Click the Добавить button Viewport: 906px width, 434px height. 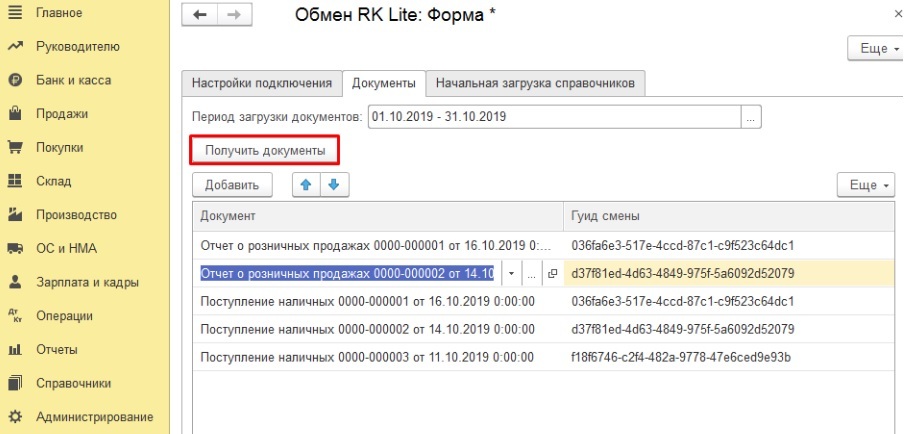point(232,185)
